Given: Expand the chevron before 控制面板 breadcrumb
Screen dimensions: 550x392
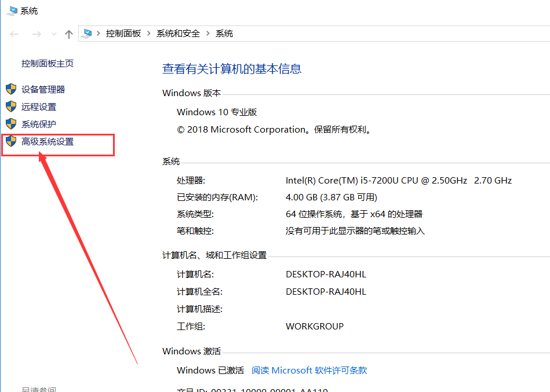Looking at the screenshot, I should pos(99,34).
